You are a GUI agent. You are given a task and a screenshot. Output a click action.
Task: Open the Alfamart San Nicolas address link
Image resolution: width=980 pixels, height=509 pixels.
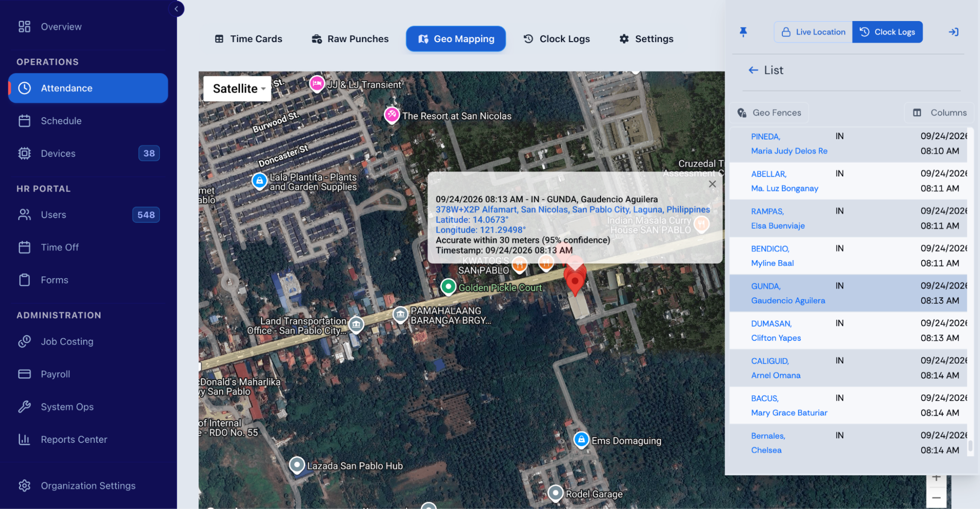coord(573,210)
